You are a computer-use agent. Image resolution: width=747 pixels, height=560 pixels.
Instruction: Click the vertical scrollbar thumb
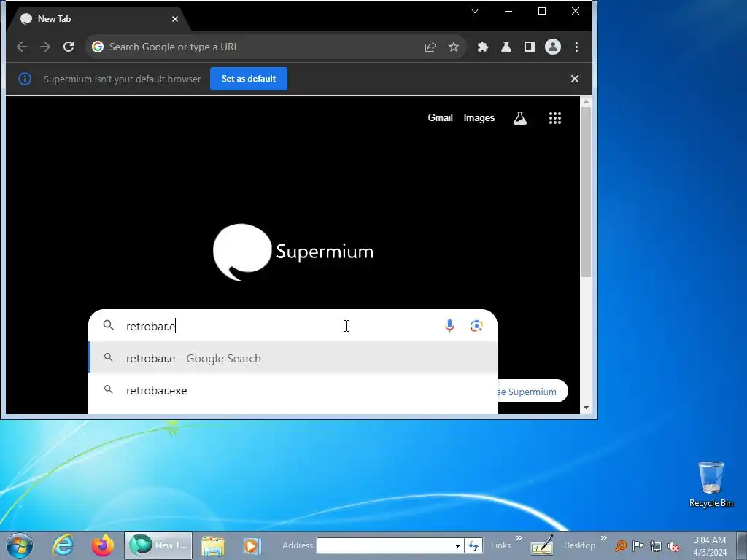click(x=586, y=192)
